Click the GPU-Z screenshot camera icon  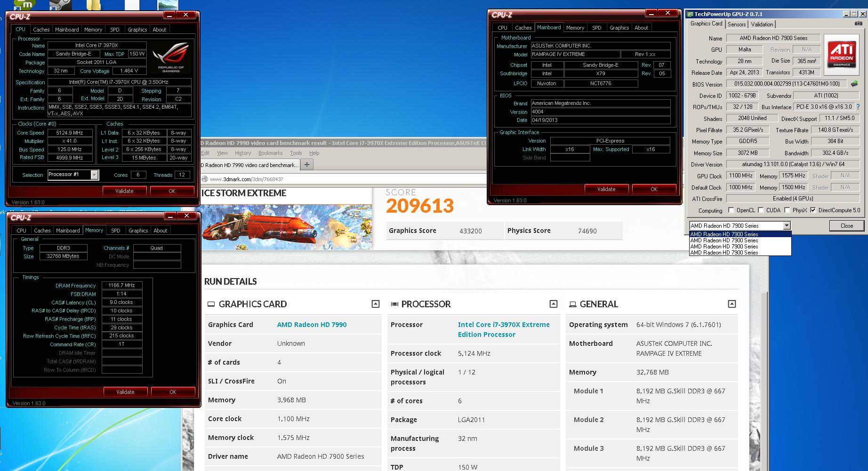(x=859, y=24)
